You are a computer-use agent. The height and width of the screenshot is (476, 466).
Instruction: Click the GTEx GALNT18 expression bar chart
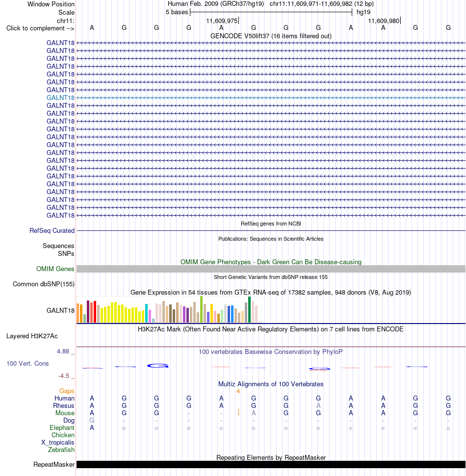(169, 309)
